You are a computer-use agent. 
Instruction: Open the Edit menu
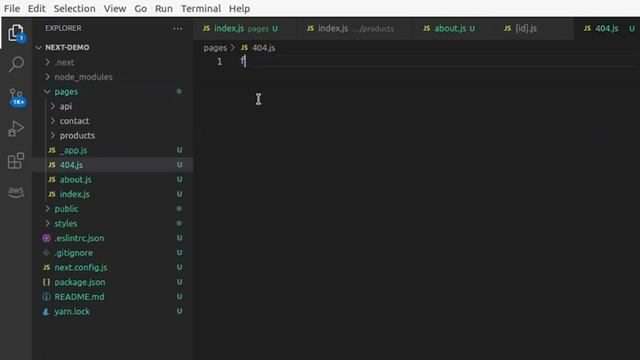coord(37,9)
